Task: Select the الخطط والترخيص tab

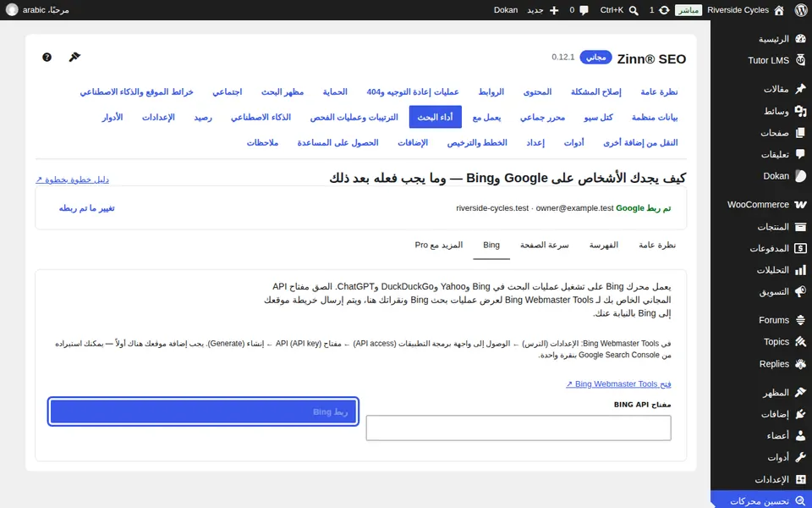Action: (x=477, y=142)
